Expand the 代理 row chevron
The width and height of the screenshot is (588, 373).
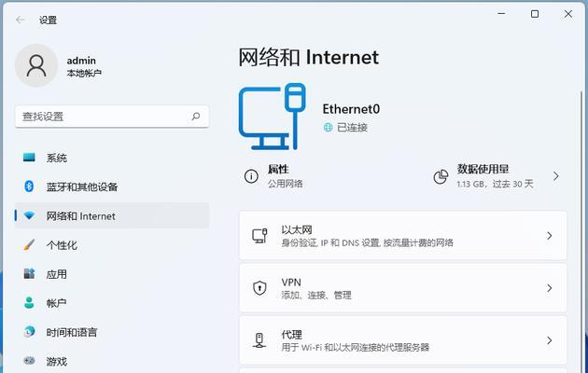coord(550,340)
